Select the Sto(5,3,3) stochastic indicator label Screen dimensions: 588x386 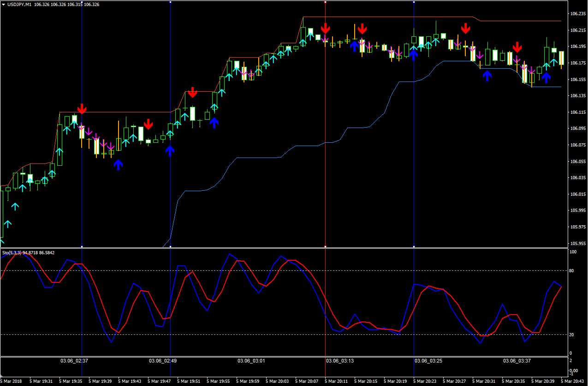coord(12,252)
